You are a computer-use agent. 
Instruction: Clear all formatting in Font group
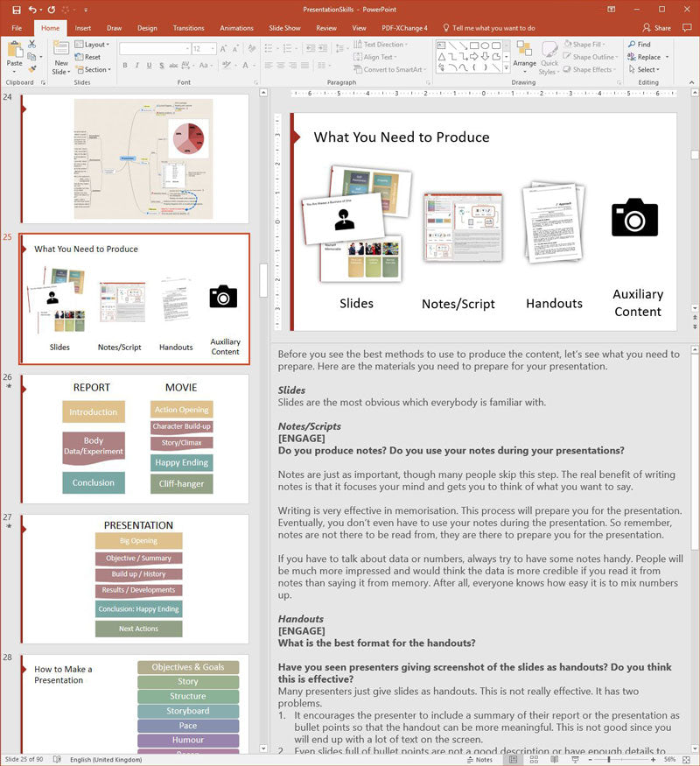252,49
